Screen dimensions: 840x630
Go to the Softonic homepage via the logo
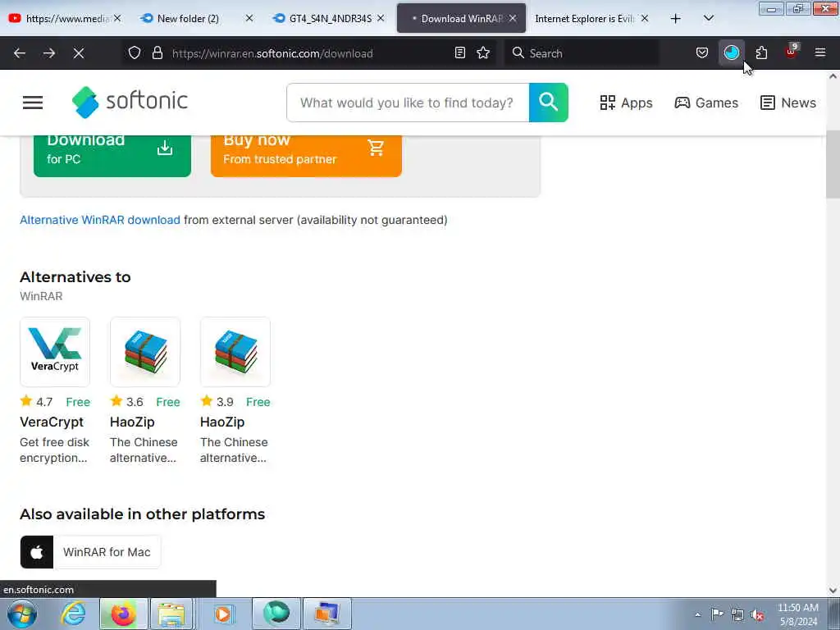point(130,102)
